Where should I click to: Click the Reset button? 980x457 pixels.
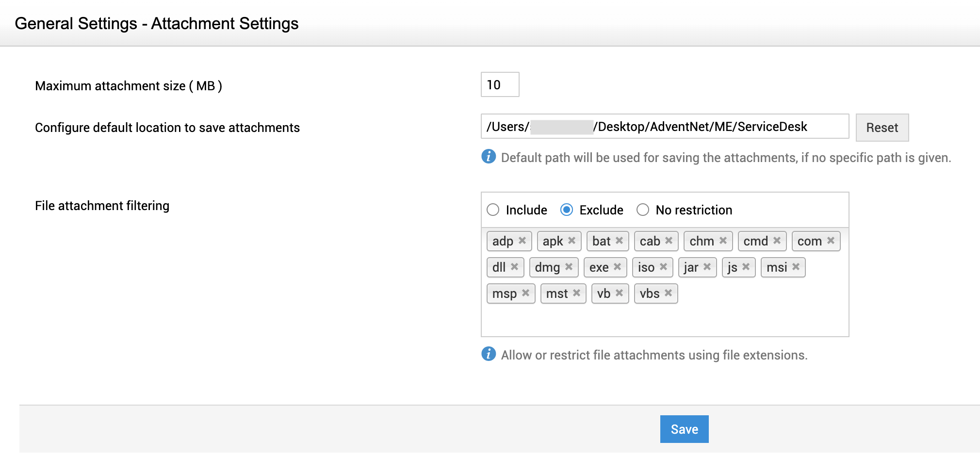(882, 128)
